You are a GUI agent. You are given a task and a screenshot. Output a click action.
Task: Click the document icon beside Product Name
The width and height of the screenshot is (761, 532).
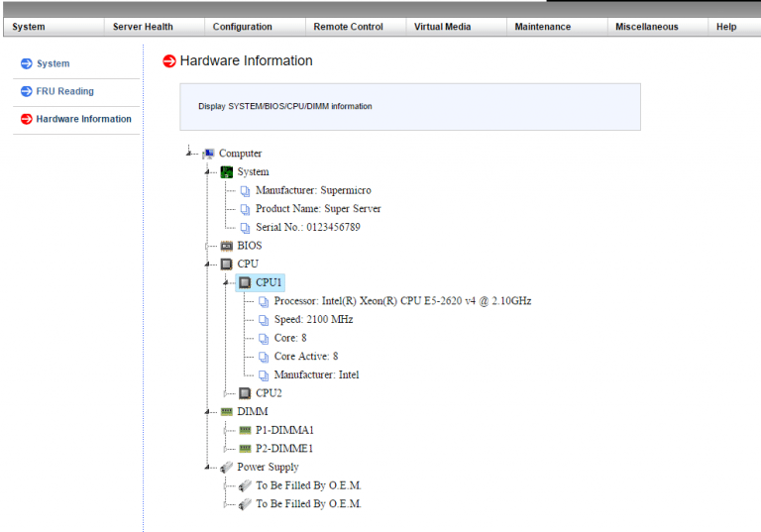pyautogui.click(x=245, y=210)
